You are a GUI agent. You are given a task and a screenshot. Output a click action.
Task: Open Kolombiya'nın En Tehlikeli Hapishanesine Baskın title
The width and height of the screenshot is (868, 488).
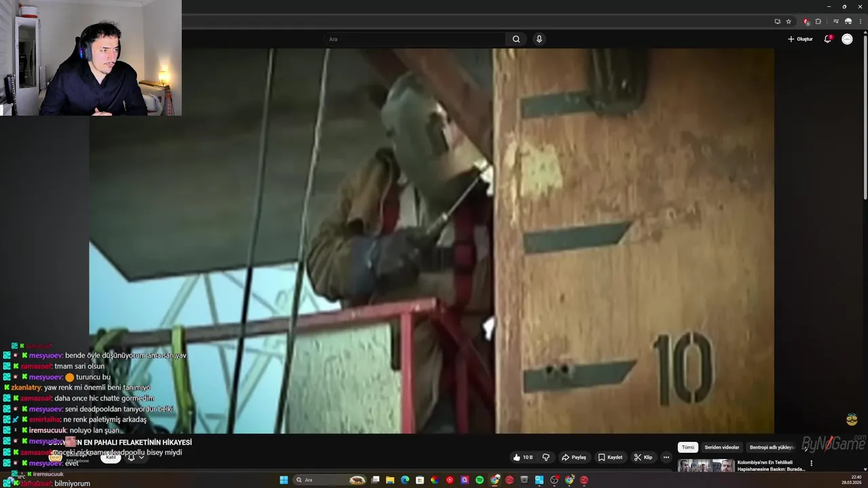(x=771, y=466)
